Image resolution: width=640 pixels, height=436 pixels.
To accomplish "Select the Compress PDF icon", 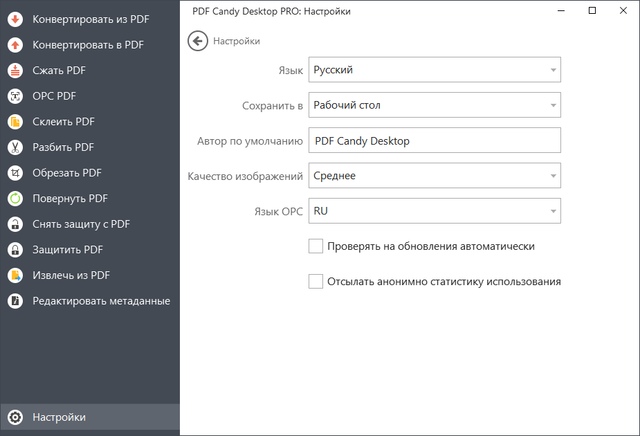I will click(15, 71).
